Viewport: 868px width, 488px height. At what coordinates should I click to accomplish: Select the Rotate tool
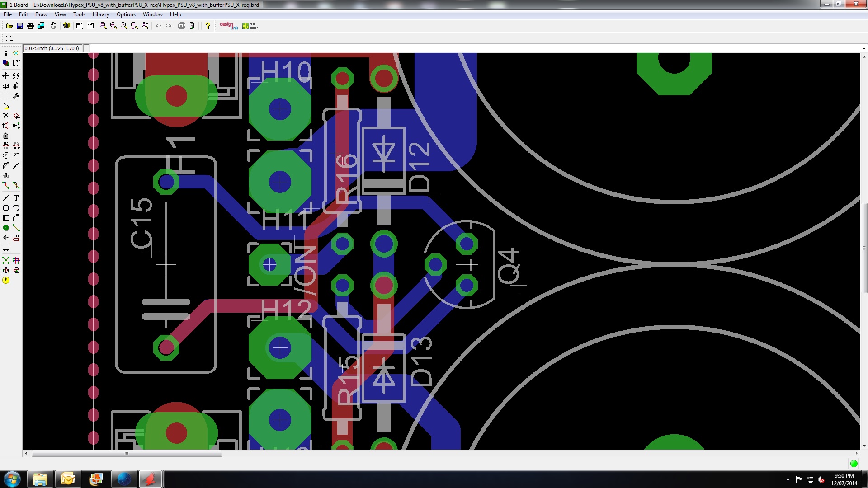(16, 86)
